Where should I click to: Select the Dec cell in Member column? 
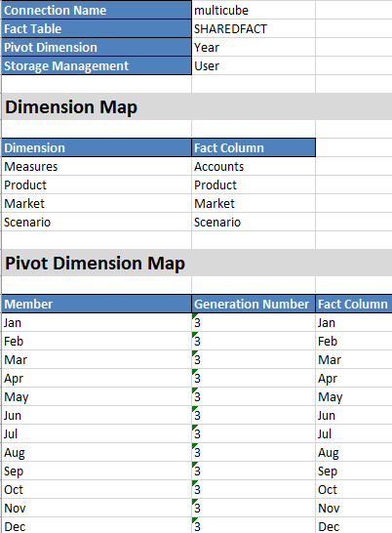97,525
